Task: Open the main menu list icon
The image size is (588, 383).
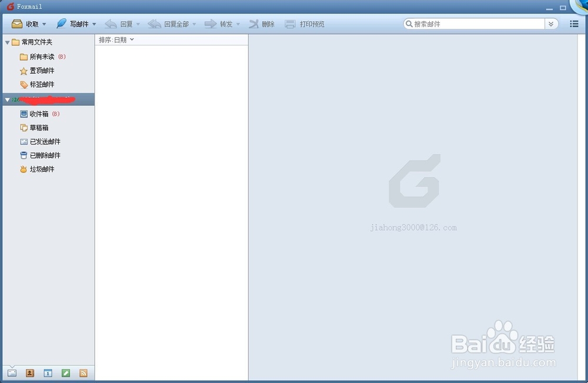Action: tap(574, 24)
